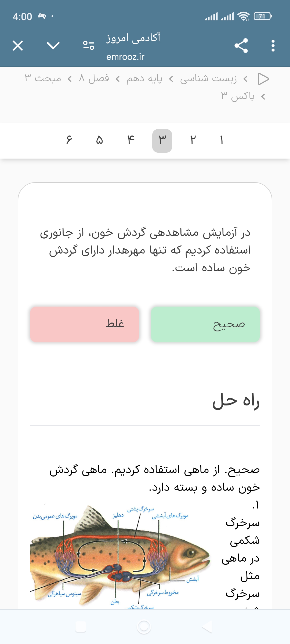Open the زیست شناسی breadcrumb

pyautogui.click(x=208, y=79)
